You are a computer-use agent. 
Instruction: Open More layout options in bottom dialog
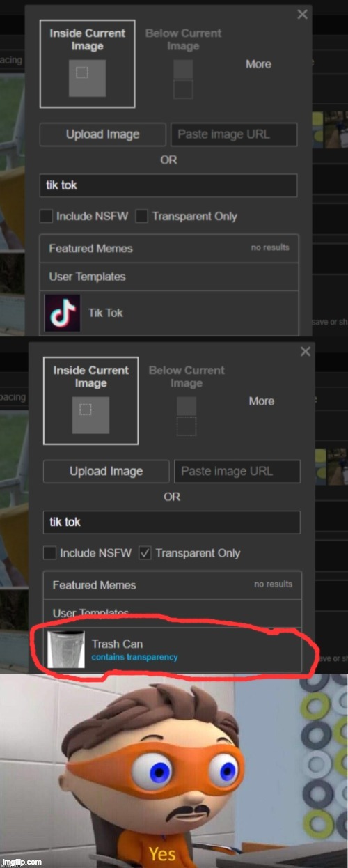tap(262, 401)
